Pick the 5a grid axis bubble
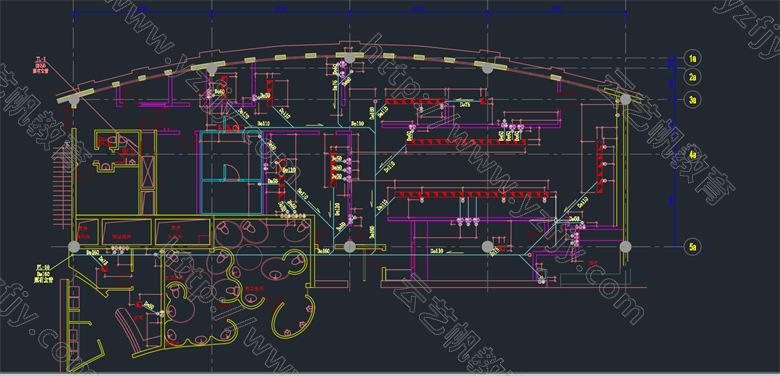This screenshot has width=780, height=376. pos(692,246)
